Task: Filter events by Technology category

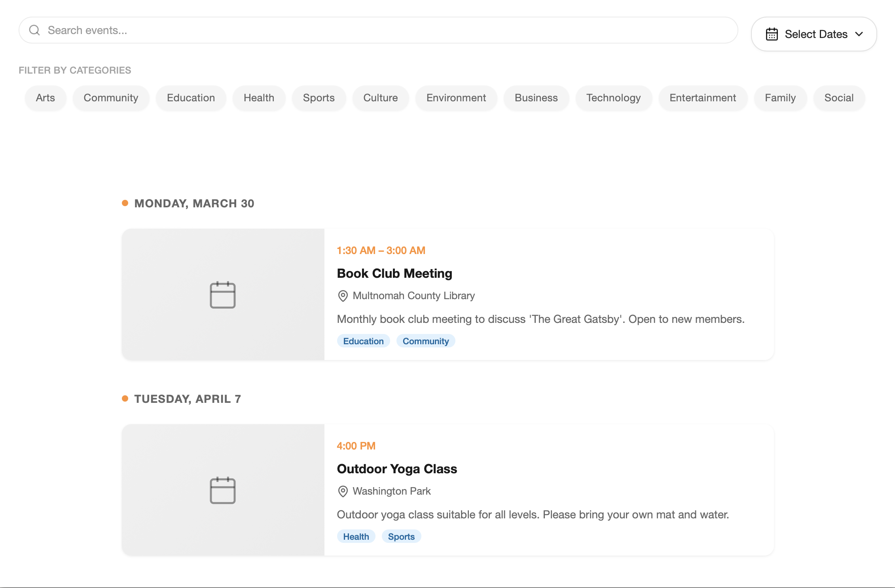Action: (613, 98)
